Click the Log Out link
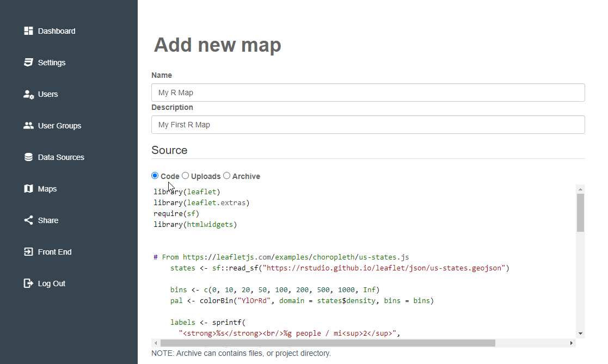Screen dimensions: 608x364 [45, 283]
